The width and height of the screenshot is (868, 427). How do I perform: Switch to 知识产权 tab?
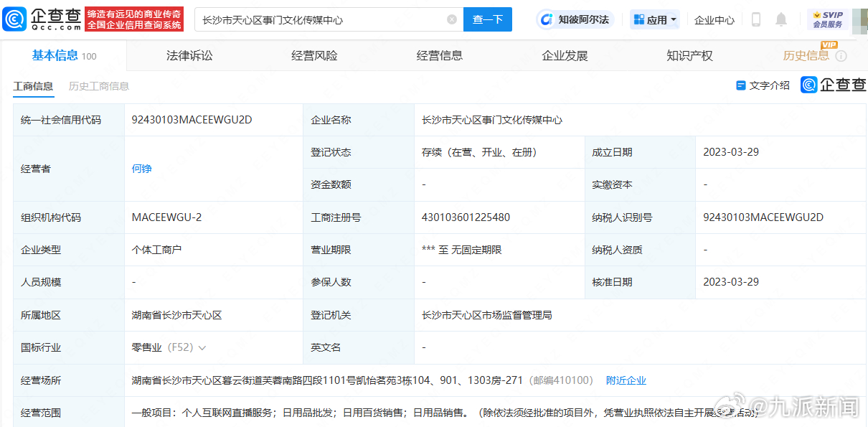[x=689, y=56]
